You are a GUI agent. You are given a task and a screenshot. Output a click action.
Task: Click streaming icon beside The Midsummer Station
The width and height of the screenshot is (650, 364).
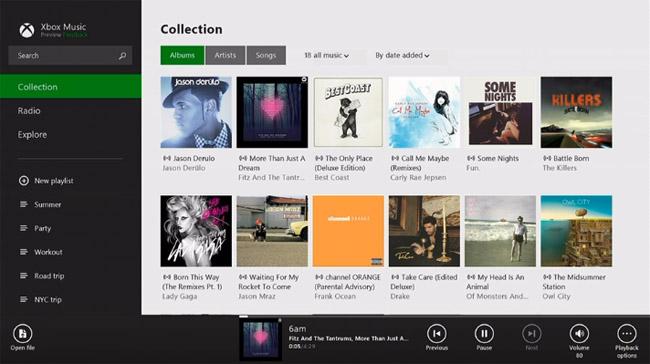(547, 277)
